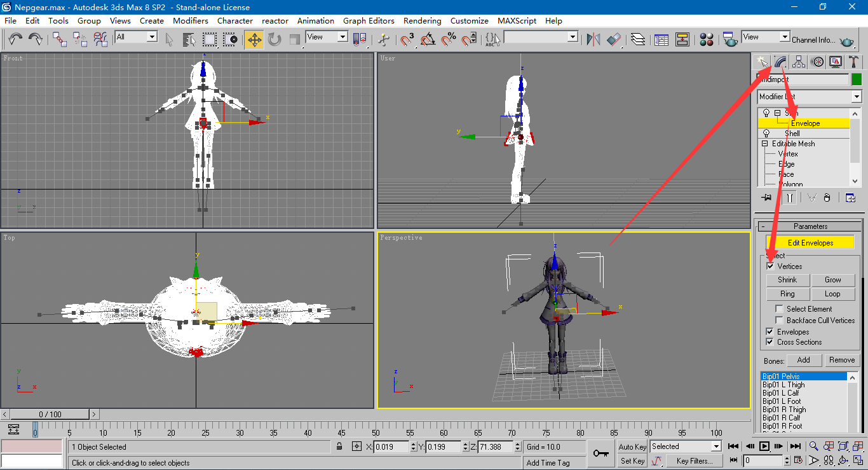Open the Modifiers menu
This screenshot has height=470, width=868.
[191, 20]
